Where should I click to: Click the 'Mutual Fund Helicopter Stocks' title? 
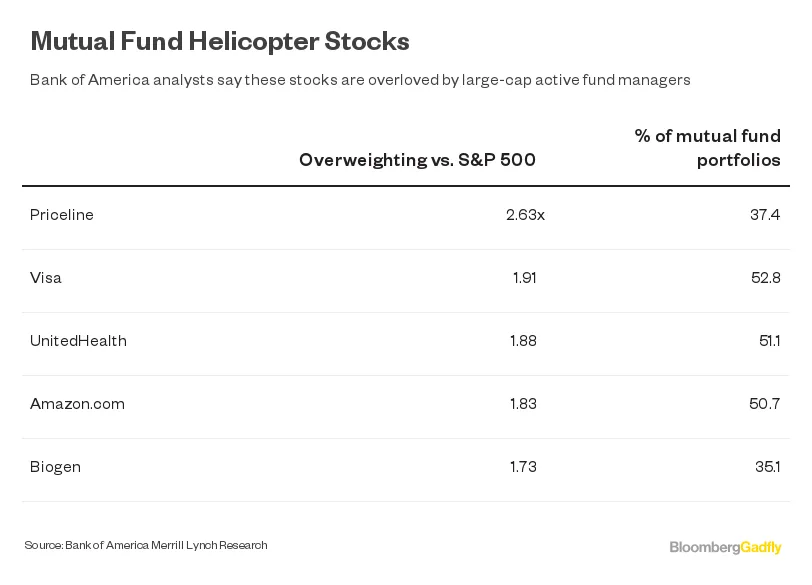(220, 41)
